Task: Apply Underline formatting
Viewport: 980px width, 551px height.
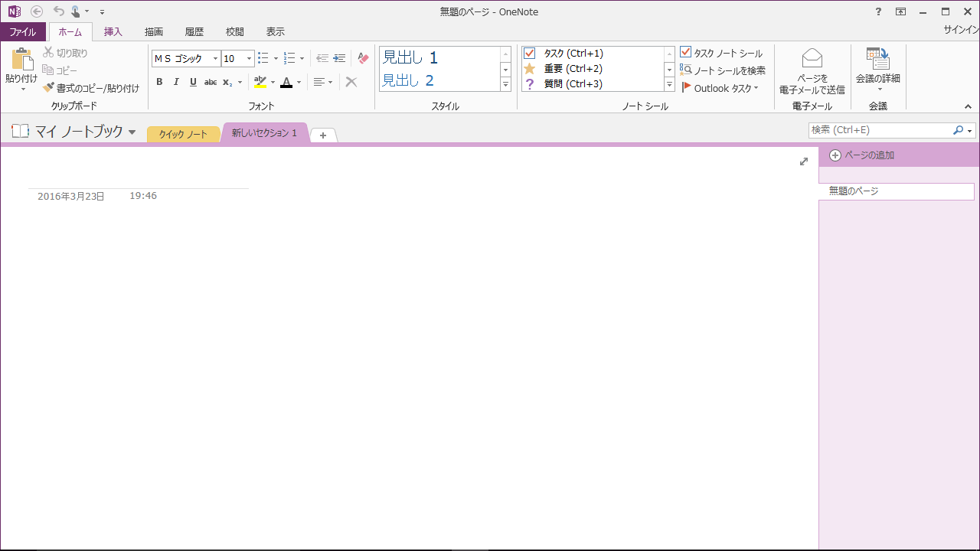Action: [x=193, y=82]
